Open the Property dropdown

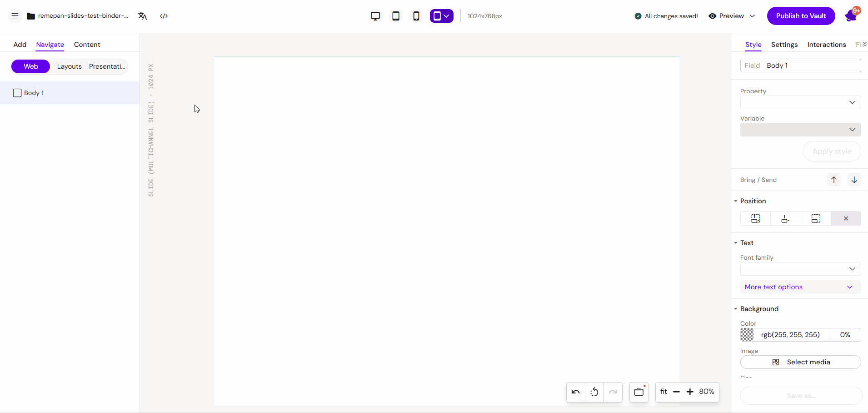point(801,102)
